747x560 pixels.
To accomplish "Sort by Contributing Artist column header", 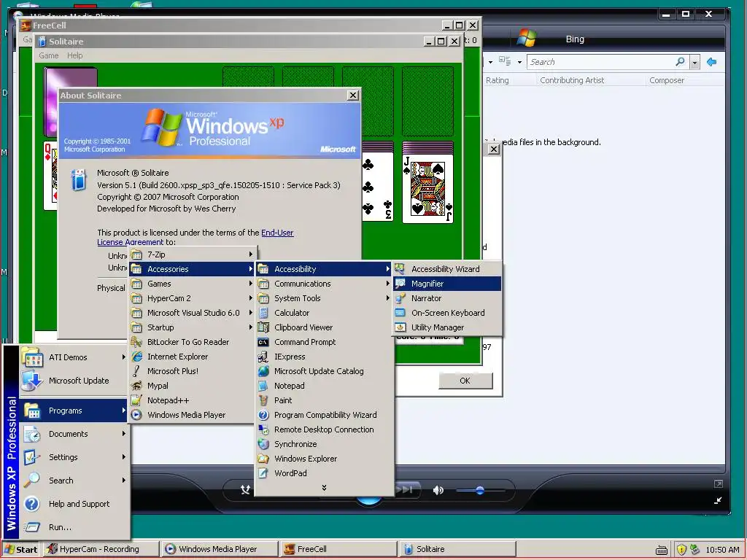I will [572, 80].
